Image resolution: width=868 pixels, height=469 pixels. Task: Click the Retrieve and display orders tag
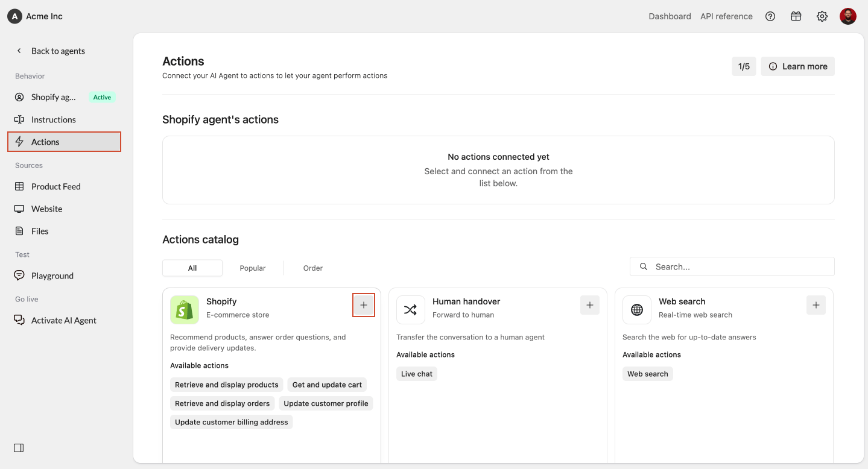pos(223,403)
